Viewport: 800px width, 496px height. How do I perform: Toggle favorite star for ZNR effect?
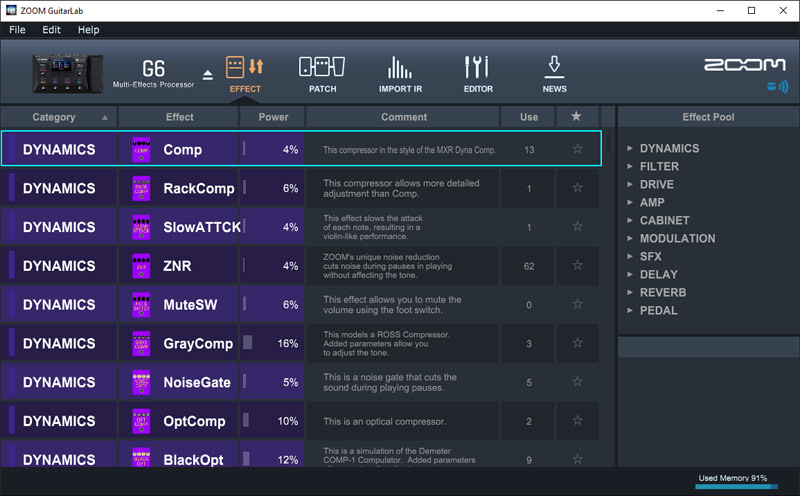577,266
